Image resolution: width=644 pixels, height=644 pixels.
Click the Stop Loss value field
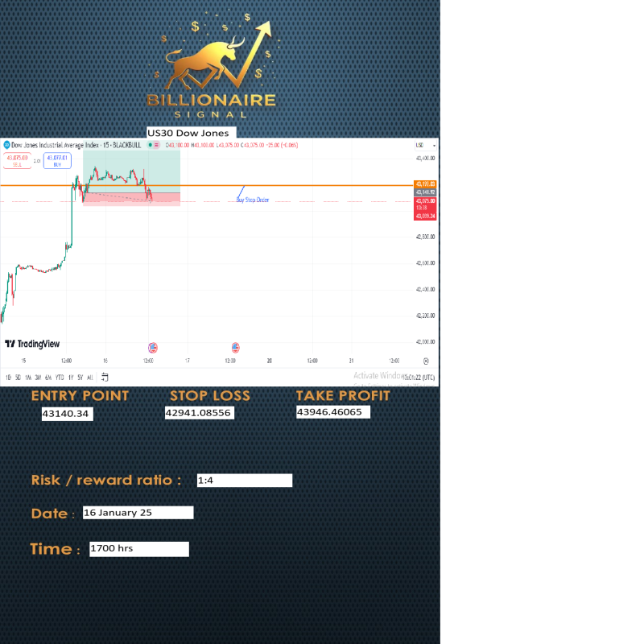click(199, 413)
